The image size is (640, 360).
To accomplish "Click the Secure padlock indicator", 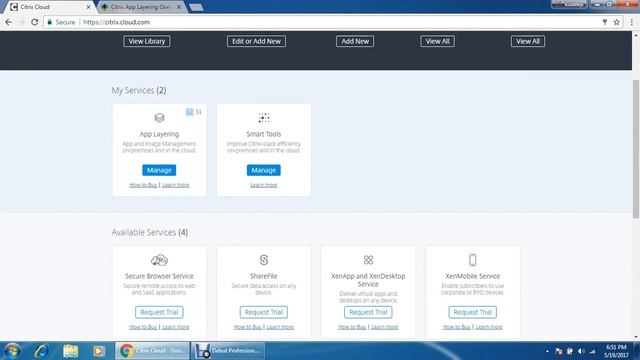I will coord(61,22).
